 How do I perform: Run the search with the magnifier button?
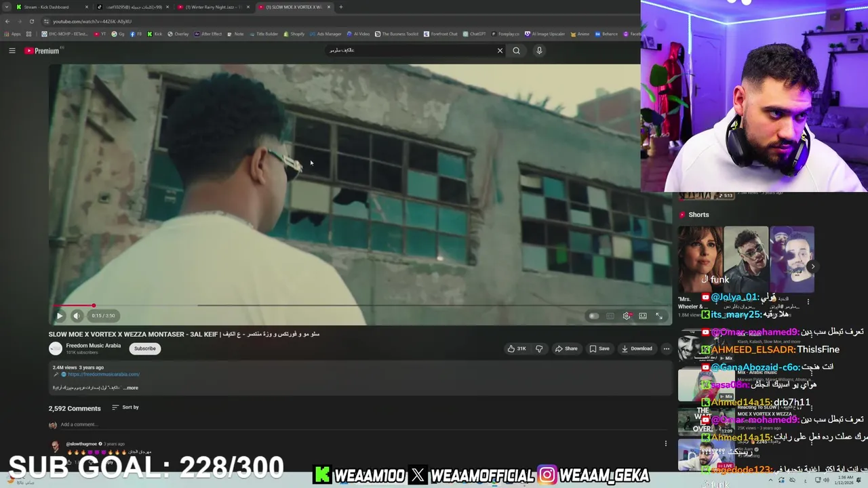tap(517, 50)
